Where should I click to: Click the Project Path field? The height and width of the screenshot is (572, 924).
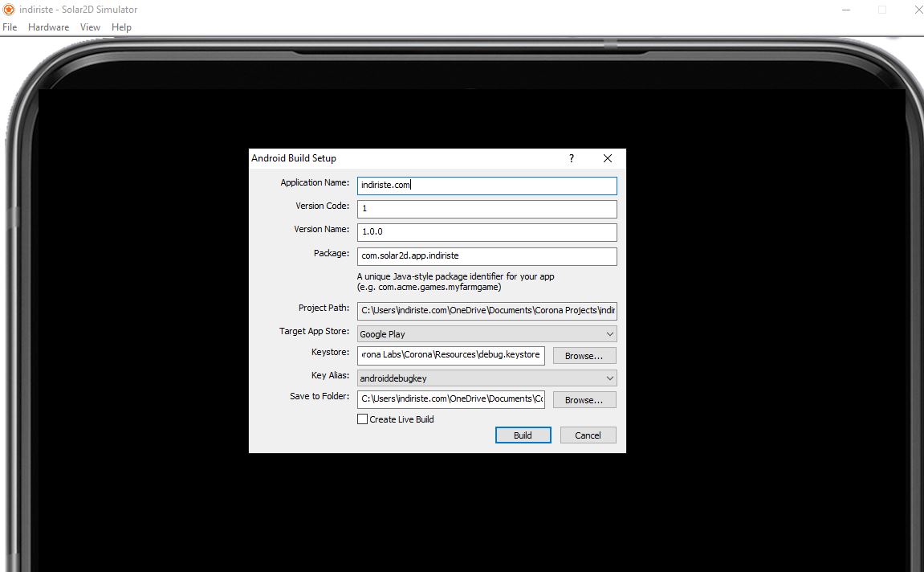486,310
